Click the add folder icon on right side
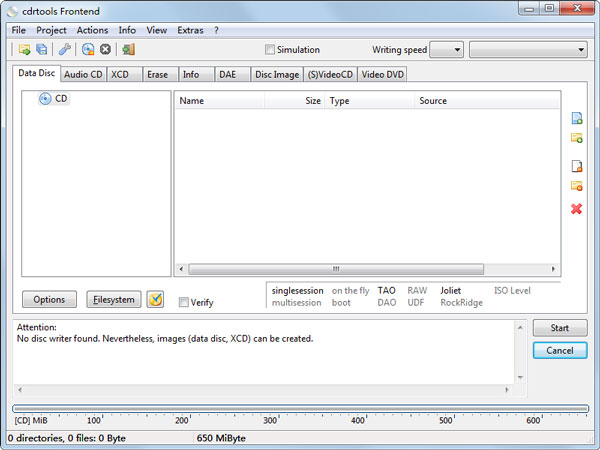 pos(577,138)
